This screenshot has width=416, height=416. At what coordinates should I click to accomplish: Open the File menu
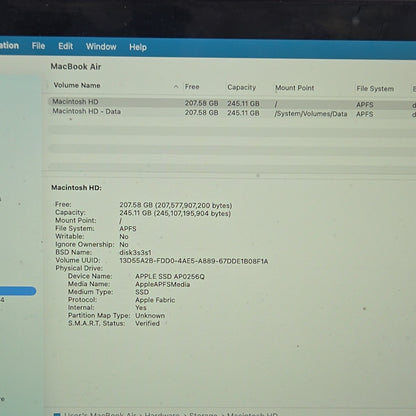pyautogui.click(x=38, y=46)
